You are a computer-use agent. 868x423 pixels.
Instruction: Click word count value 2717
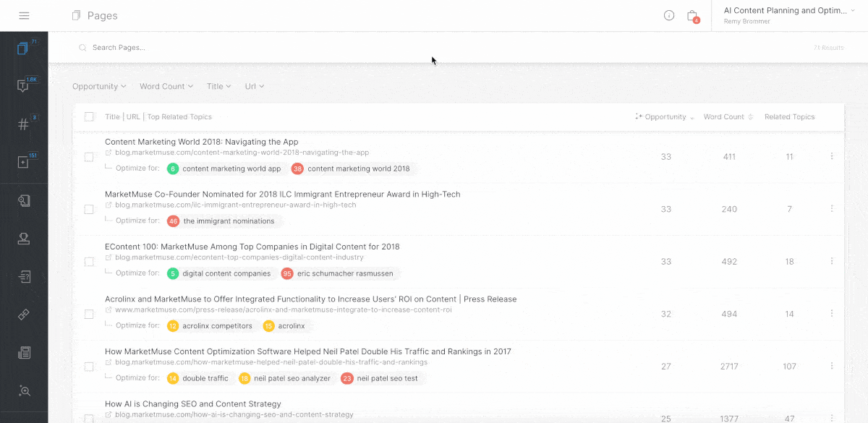coord(729,367)
